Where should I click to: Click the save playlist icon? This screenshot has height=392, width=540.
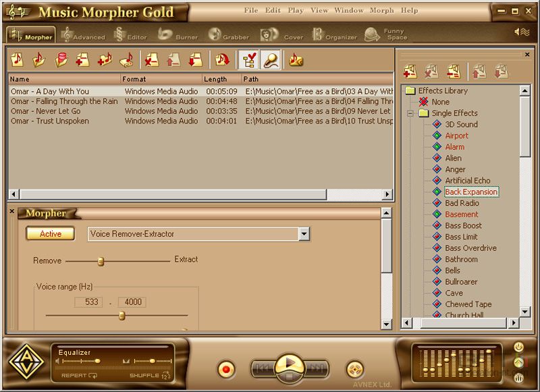pyautogui.click(x=61, y=60)
